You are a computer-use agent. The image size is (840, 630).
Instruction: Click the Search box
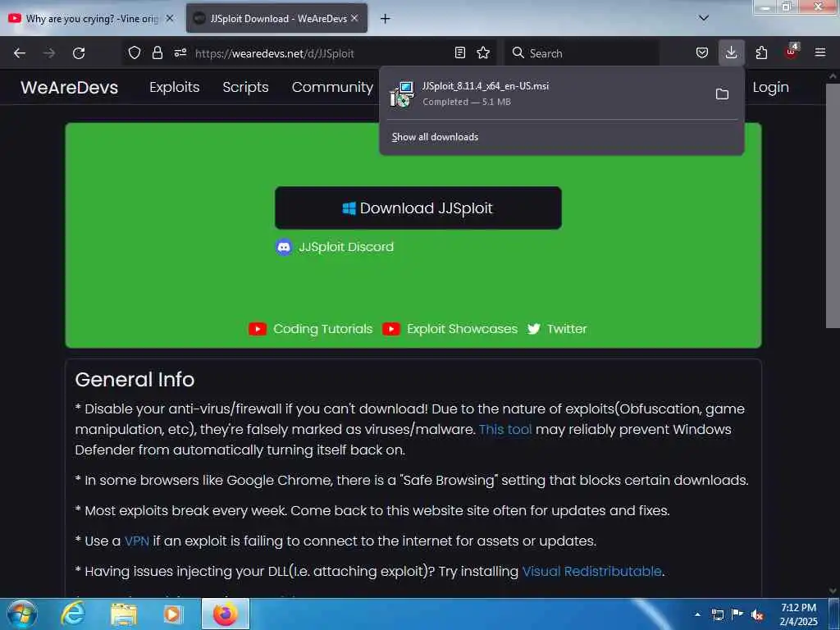click(x=582, y=53)
